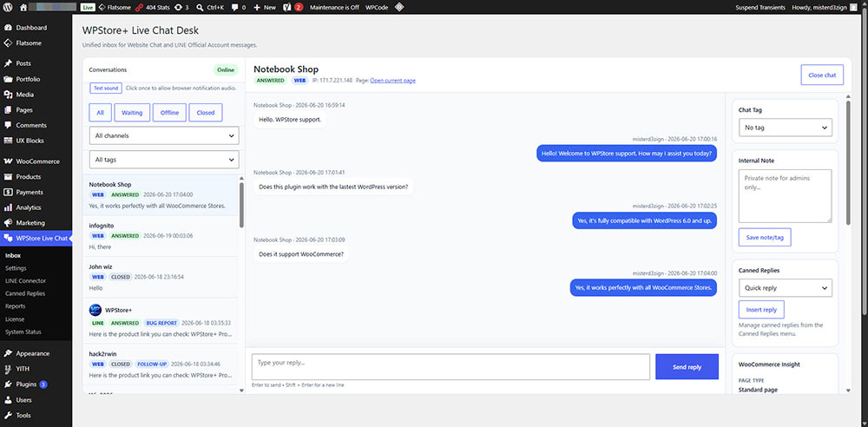The height and width of the screenshot is (427, 868).
Task: Select the hack2rwin conversation
Action: point(161,365)
